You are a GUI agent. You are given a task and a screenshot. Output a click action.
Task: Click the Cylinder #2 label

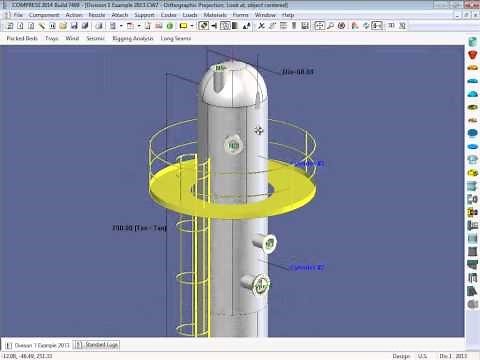(x=307, y=267)
